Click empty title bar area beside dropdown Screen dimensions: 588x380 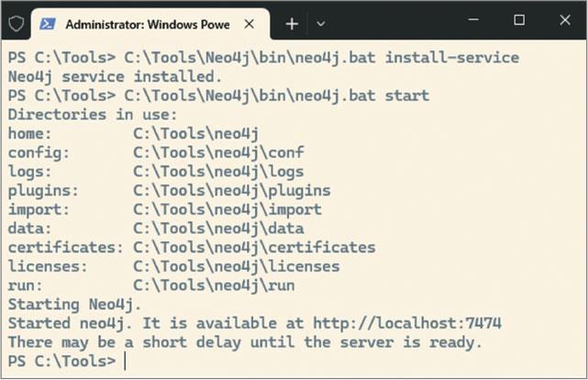pos(394,20)
